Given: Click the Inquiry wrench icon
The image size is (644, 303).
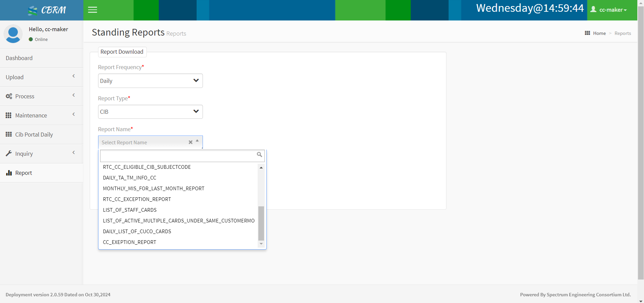Looking at the screenshot, I should pyautogui.click(x=9, y=154).
